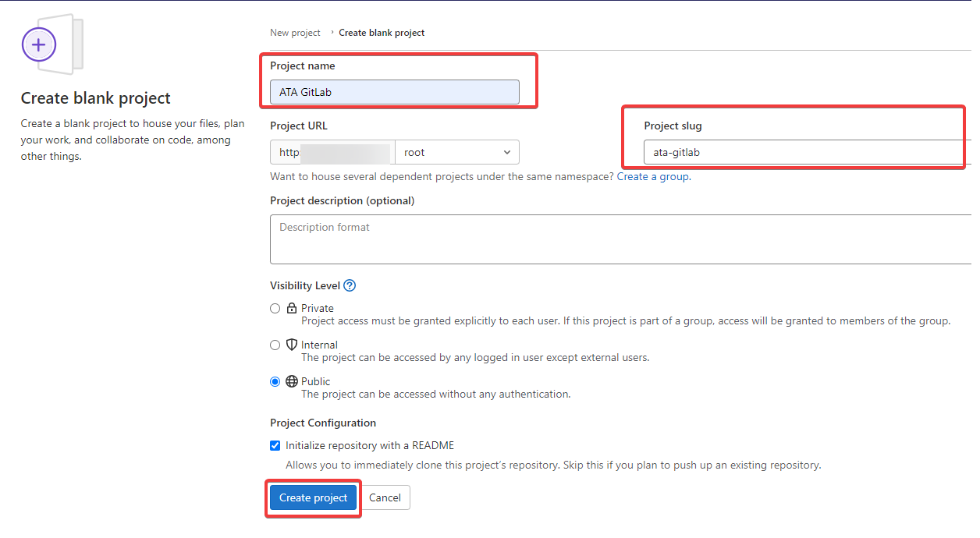The height and width of the screenshot is (538, 980).
Task: Click the Project description text area
Action: [621, 239]
